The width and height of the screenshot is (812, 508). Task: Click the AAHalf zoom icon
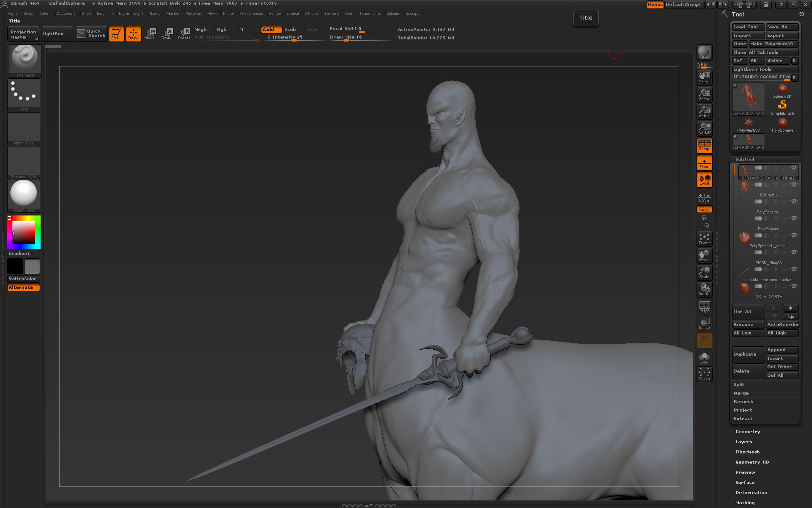click(704, 128)
